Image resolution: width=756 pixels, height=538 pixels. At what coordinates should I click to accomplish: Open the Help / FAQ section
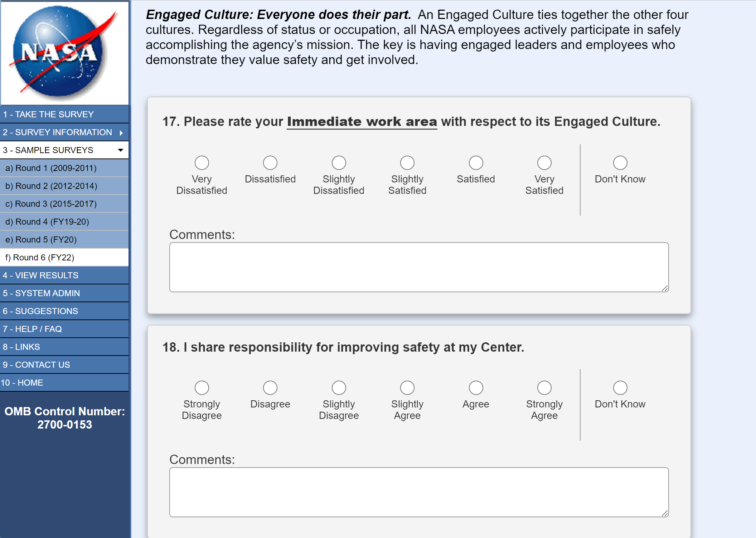pos(32,329)
